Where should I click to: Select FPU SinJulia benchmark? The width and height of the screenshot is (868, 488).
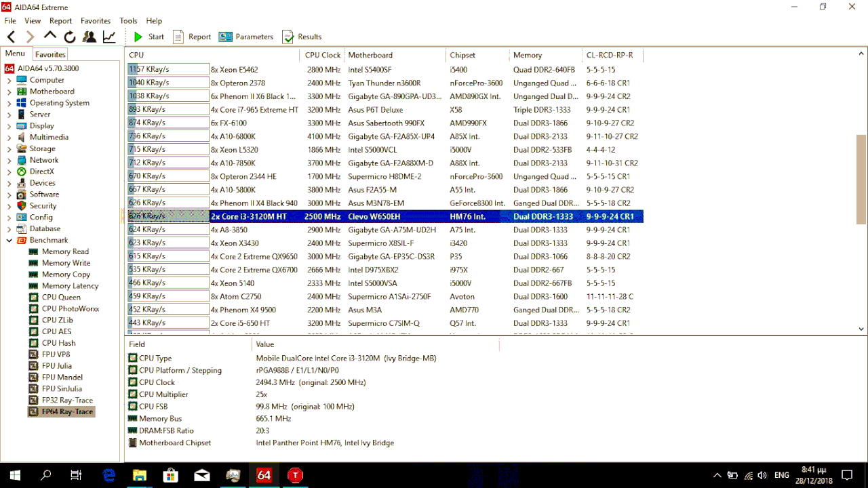point(57,389)
